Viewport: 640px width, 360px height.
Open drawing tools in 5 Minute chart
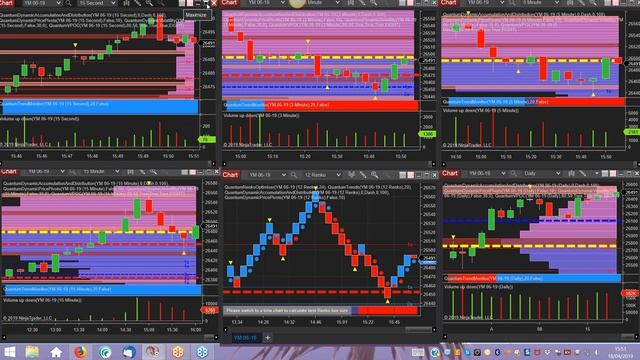pyautogui.click(x=581, y=2)
